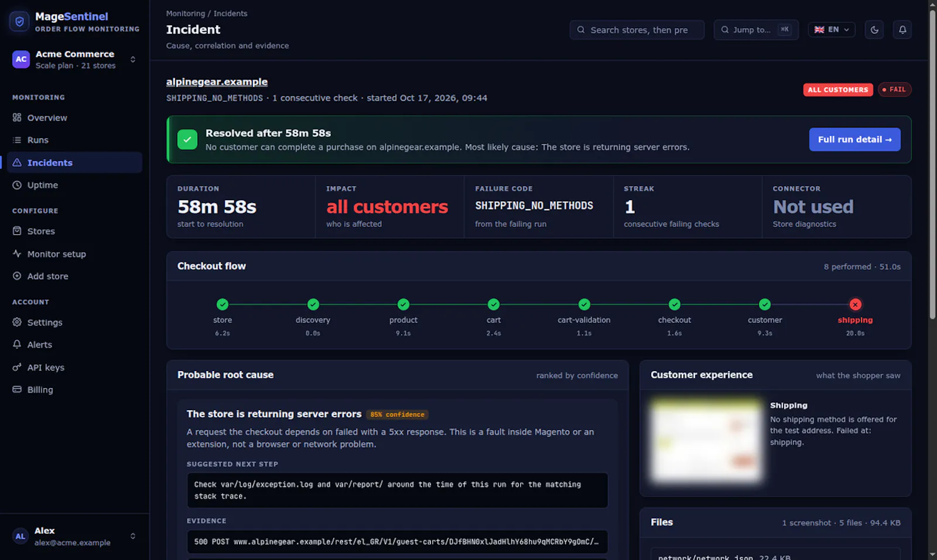
Task: Toggle dark mode with moon icon
Action: (x=874, y=30)
